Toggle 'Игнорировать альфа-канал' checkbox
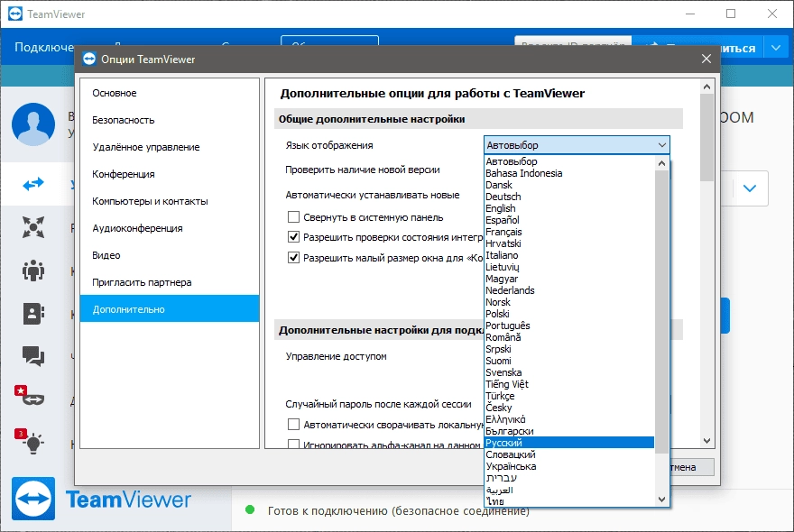 [293, 444]
